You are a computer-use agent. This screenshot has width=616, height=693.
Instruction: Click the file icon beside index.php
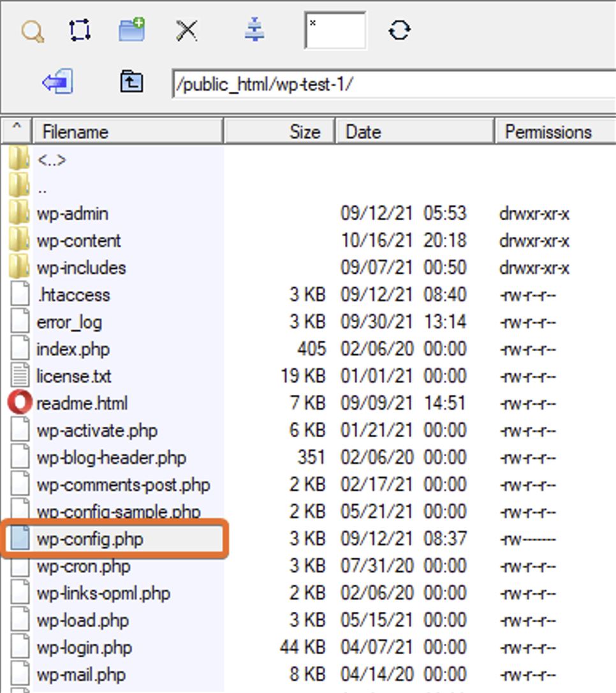(20, 348)
